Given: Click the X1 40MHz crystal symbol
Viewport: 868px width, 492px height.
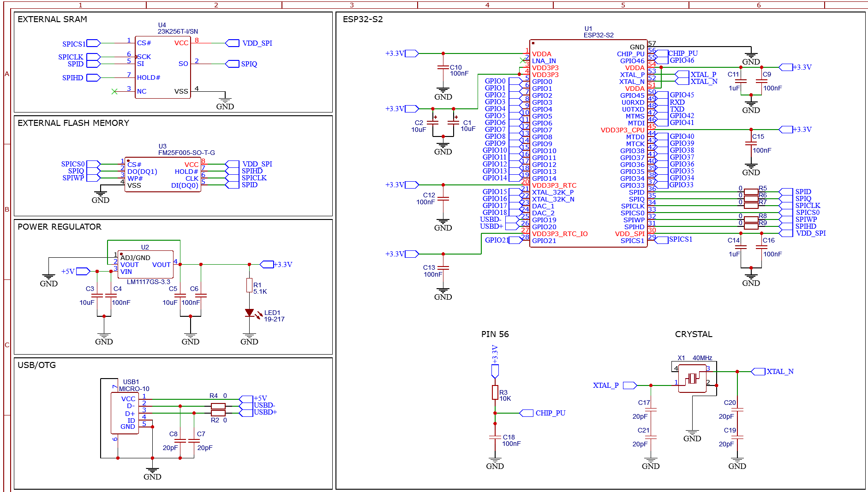Looking at the screenshot, I should [x=692, y=379].
